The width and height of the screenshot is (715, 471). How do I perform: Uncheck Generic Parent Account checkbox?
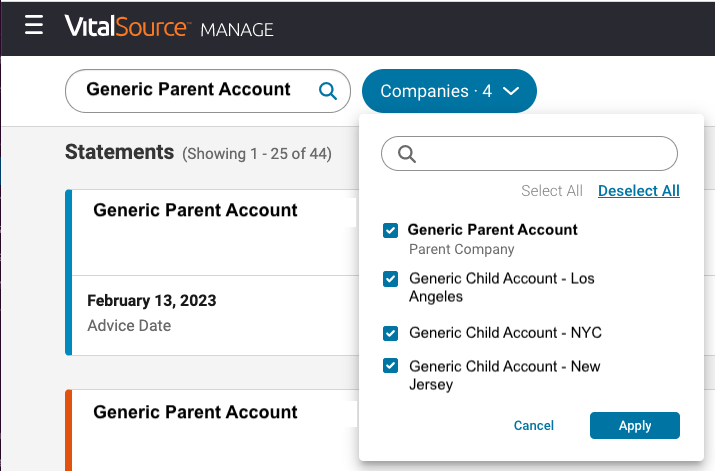coord(391,231)
